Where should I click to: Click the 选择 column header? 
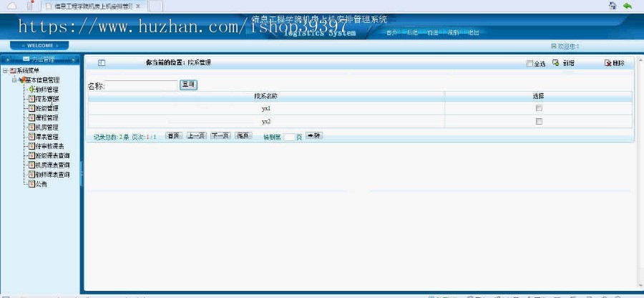click(x=538, y=97)
